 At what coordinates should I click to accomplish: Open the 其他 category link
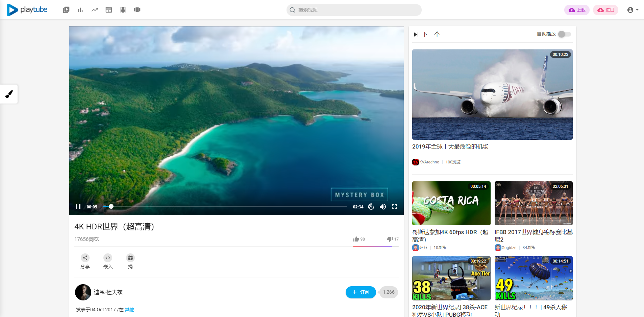tap(129, 309)
